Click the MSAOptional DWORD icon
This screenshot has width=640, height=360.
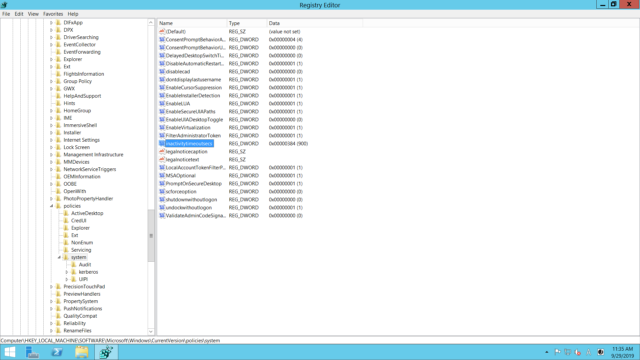coord(162,176)
